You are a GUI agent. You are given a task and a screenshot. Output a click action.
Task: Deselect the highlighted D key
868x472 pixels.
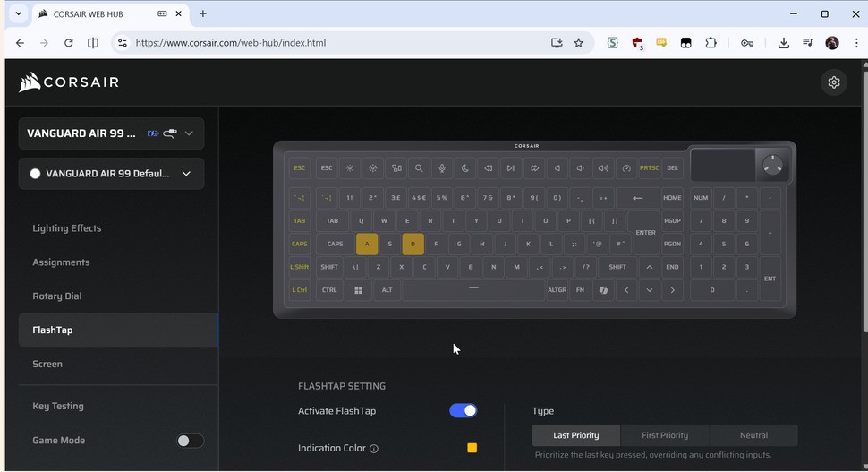pos(413,244)
